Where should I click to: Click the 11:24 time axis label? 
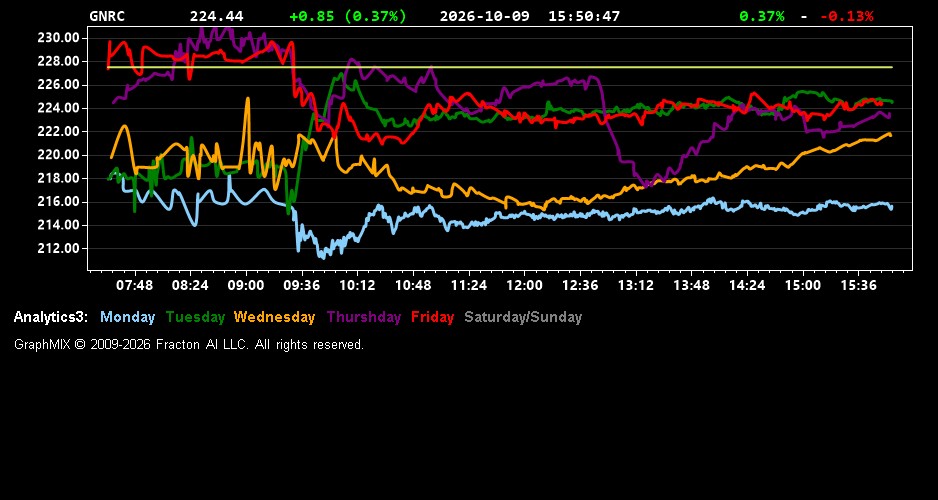[468, 285]
